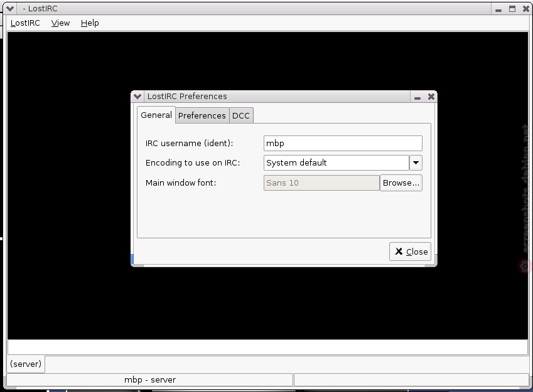Click the Sans 10 font field
Image resolution: width=533 pixels, height=392 pixels.
point(321,183)
